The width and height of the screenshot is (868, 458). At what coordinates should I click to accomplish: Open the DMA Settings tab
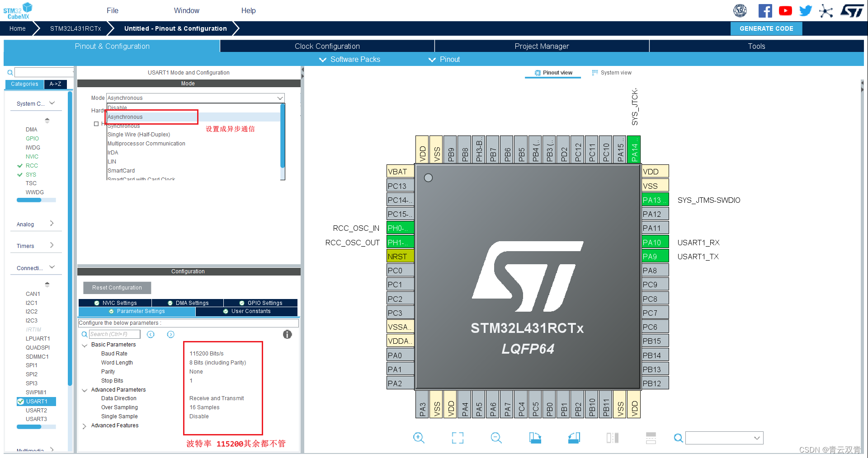tap(188, 303)
